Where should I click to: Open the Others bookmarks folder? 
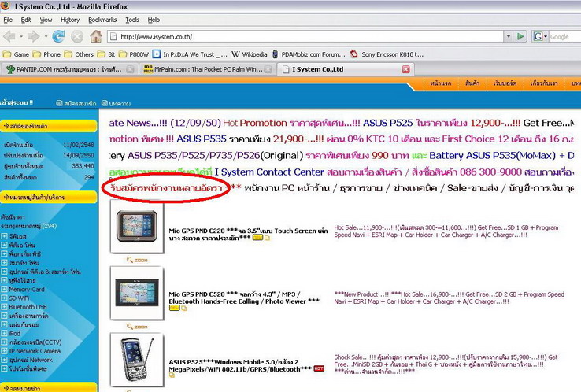[79, 54]
